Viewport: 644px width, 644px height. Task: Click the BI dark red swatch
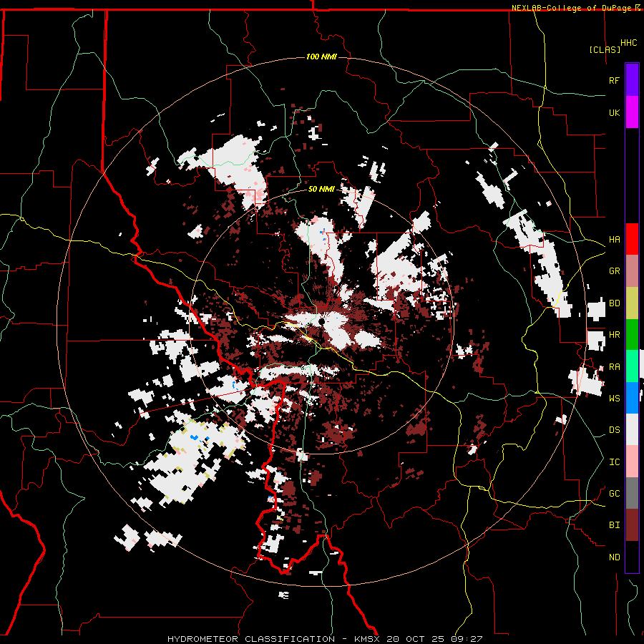[x=632, y=525]
